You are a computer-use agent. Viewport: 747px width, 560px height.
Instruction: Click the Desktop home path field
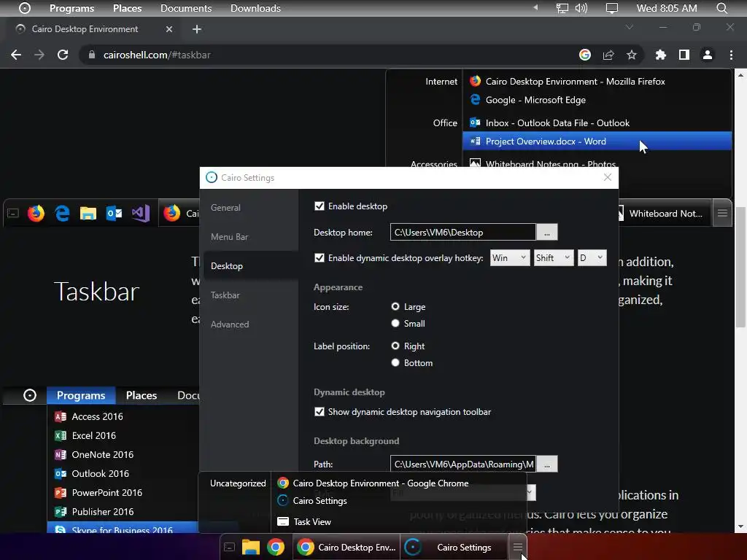[x=463, y=232]
